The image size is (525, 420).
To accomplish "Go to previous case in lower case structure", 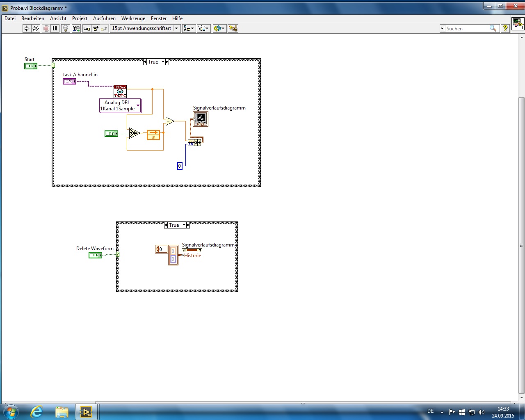I will tap(166, 225).
